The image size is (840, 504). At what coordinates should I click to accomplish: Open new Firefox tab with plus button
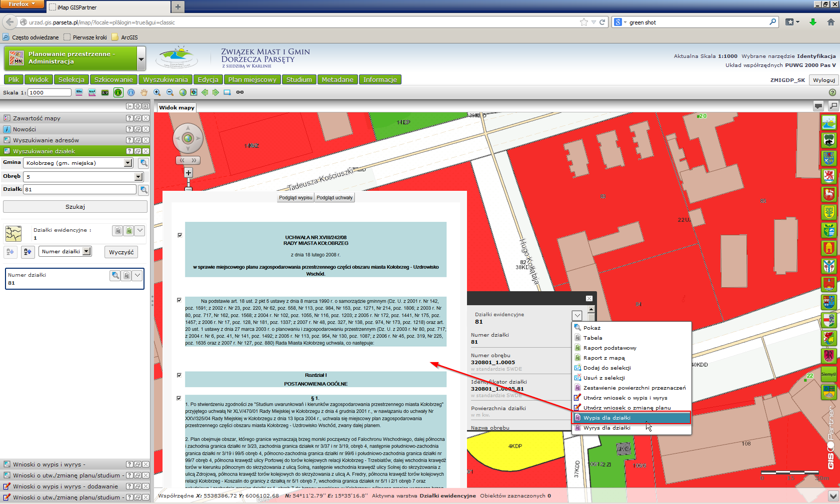(x=177, y=7)
